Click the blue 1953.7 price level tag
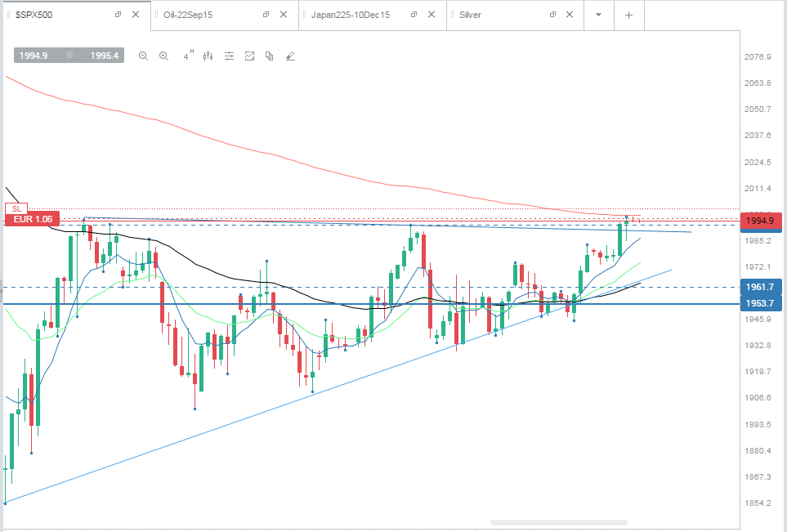 click(760, 303)
